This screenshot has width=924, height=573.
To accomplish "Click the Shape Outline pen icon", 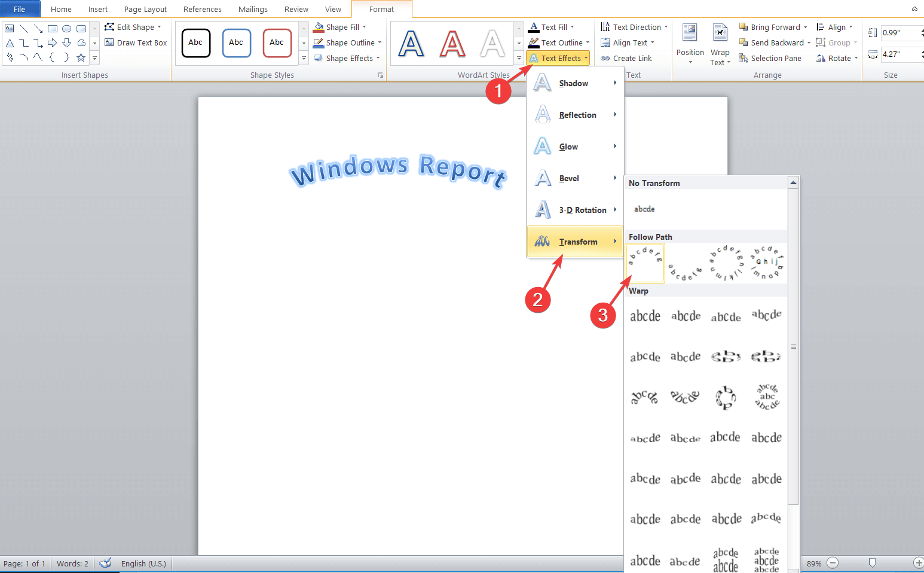I will click(319, 43).
